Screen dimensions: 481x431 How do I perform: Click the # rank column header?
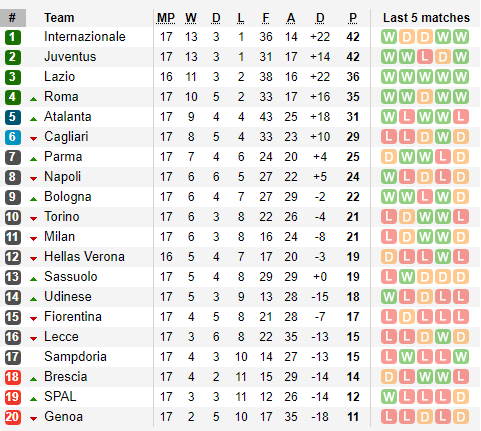[13, 18]
